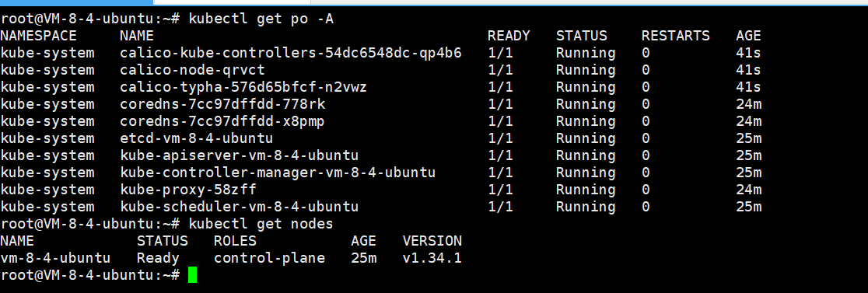
Task: Click Running status of etcd-vm-8-4-ubuntu
Action: (586, 139)
